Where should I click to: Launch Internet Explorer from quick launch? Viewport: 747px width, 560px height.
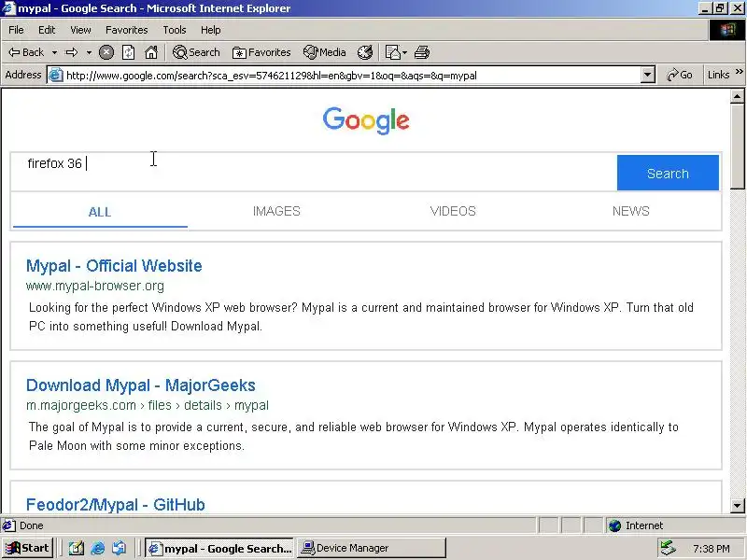tap(98, 548)
